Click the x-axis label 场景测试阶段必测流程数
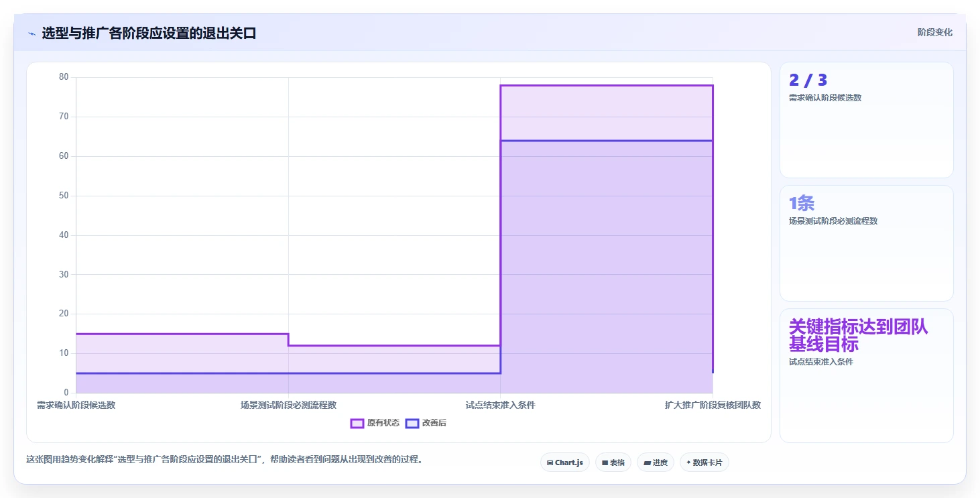Image resolution: width=980 pixels, height=498 pixels. (288, 405)
